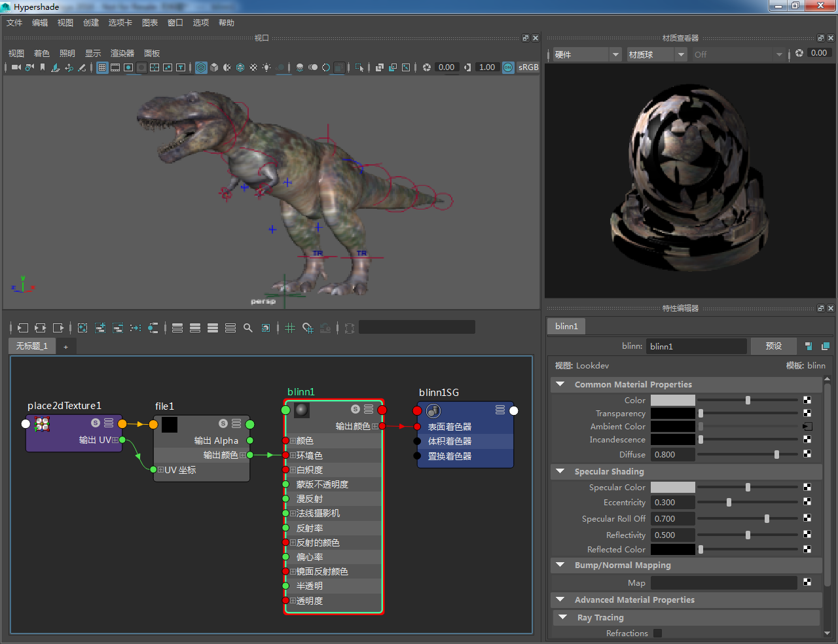
Task: Click the light gray Specular Color swatch
Action: (x=672, y=487)
